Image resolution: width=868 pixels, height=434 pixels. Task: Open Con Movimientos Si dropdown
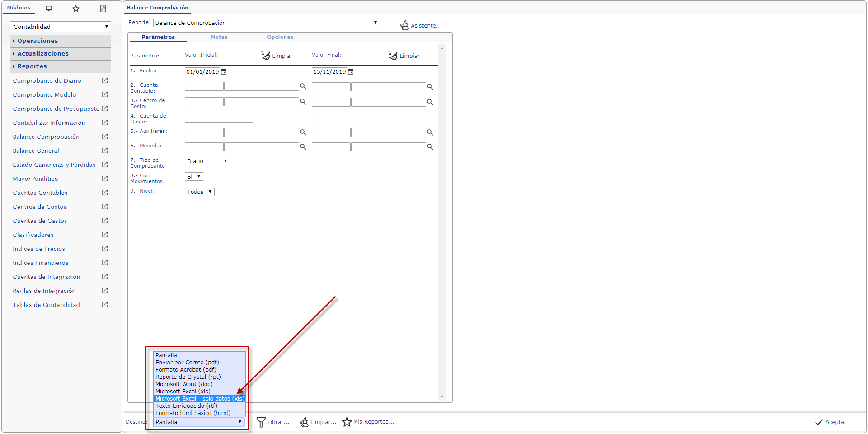(194, 176)
